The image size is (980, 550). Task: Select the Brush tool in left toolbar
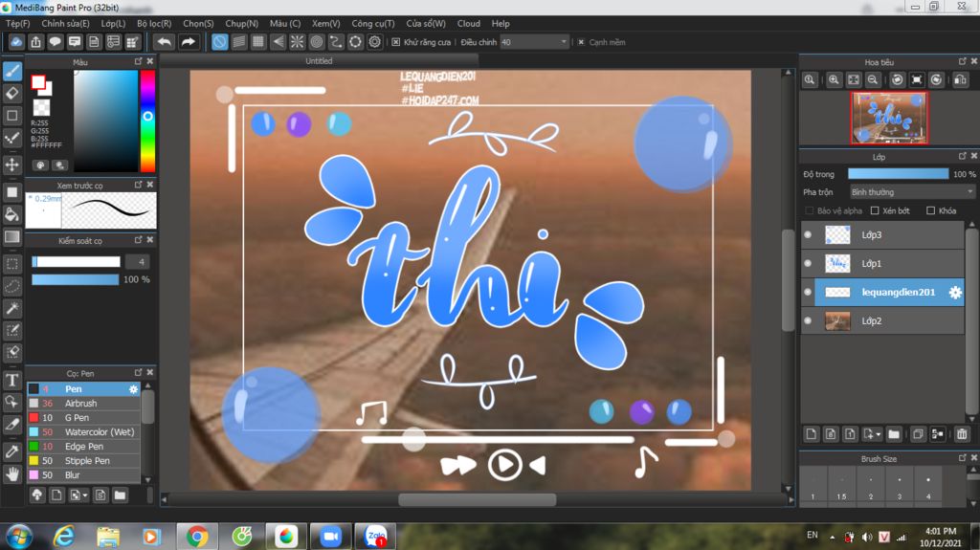[12, 71]
